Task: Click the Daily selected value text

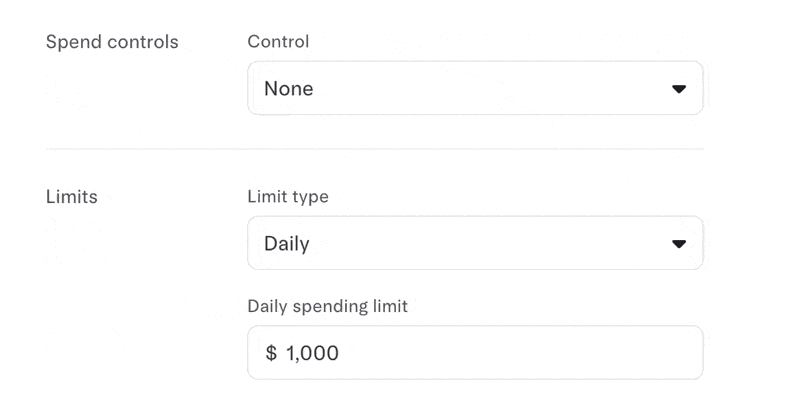Action: pyautogui.click(x=287, y=244)
